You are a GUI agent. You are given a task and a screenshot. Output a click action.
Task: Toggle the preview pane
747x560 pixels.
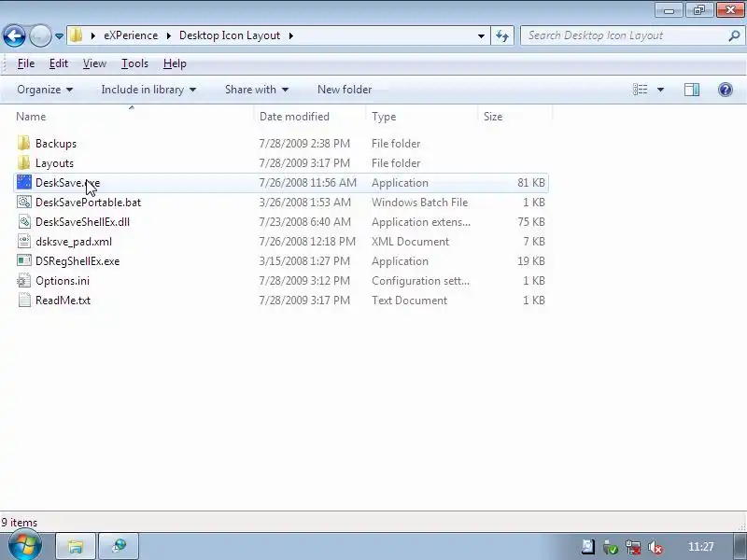coord(692,90)
